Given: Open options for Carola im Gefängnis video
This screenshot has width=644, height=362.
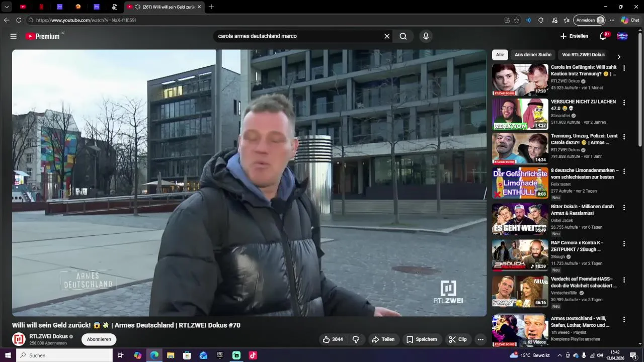Looking at the screenshot, I should coord(624,68).
